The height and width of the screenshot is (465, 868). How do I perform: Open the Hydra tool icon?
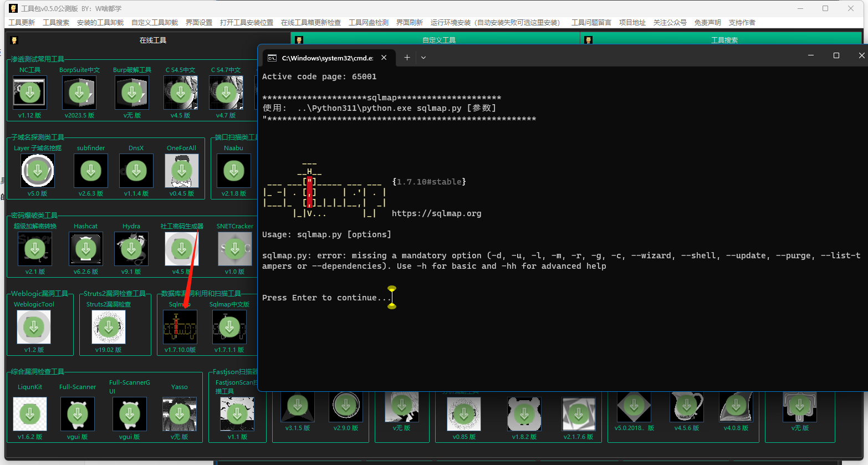tap(131, 249)
